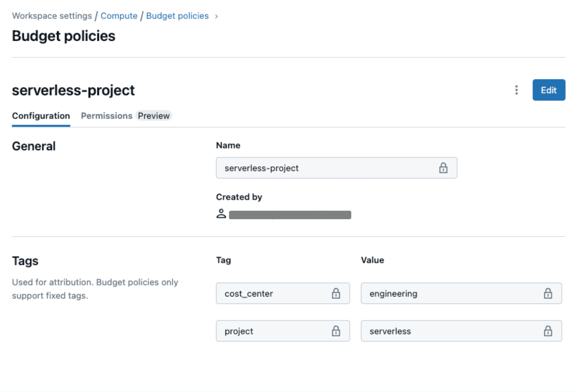This screenshot has height=392, width=578.
Task: Click the user icon under Created by
Action: point(221,214)
